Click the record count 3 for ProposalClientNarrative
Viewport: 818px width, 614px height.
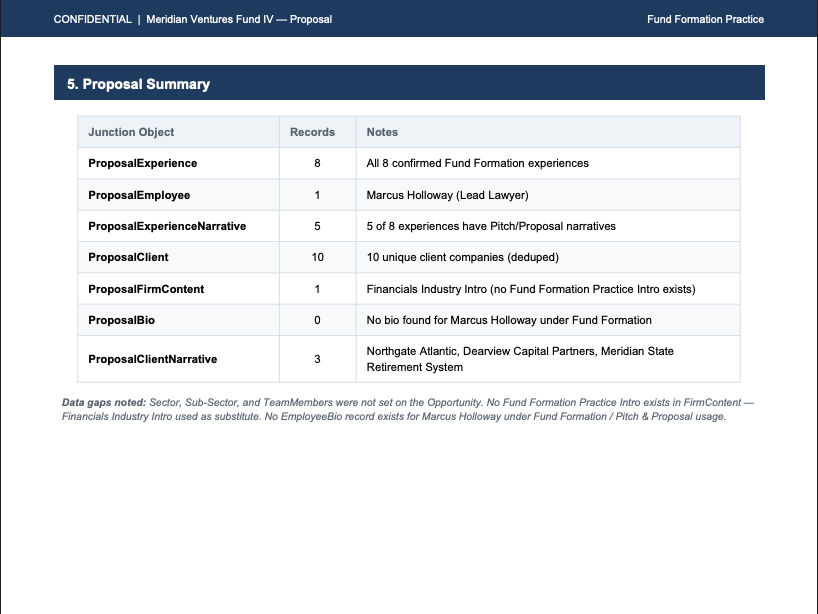tap(317, 359)
